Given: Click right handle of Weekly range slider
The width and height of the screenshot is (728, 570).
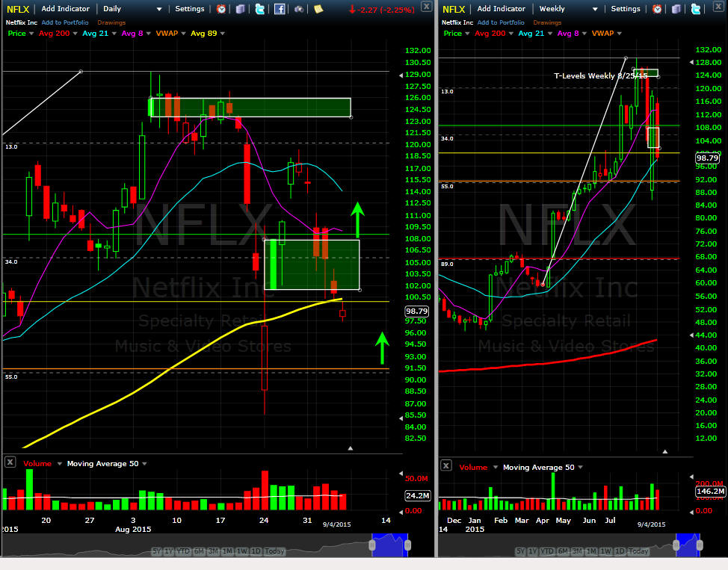Looking at the screenshot, I should tap(699, 545).
